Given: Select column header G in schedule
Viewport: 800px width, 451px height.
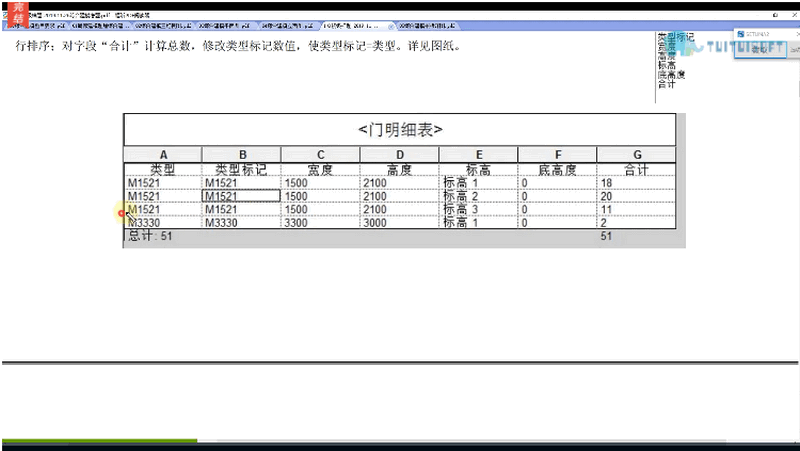Looking at the screenshot, I should 636,155.
